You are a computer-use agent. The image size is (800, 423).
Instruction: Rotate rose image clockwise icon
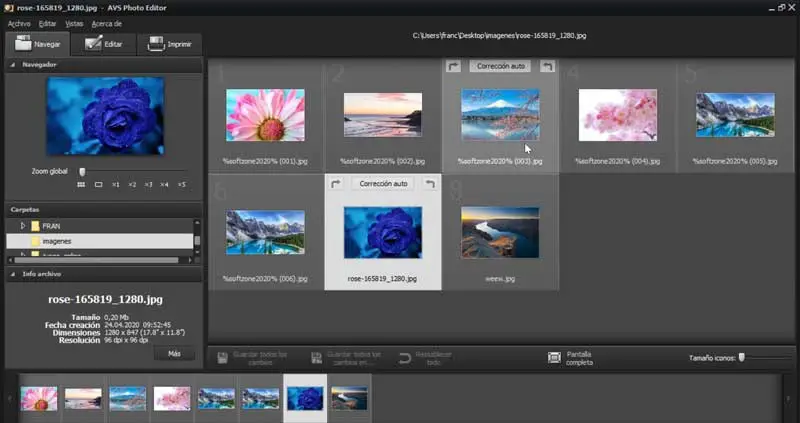(x=336, y=184)
